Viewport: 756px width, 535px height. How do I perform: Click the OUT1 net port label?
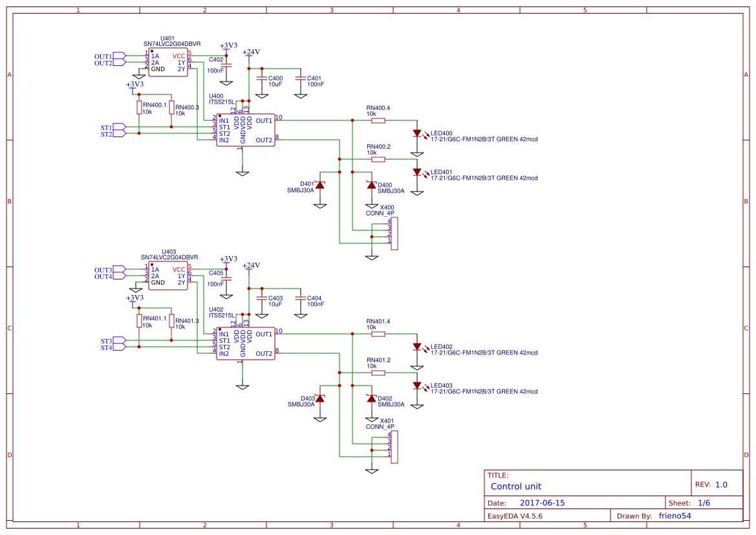pos(103,57)
